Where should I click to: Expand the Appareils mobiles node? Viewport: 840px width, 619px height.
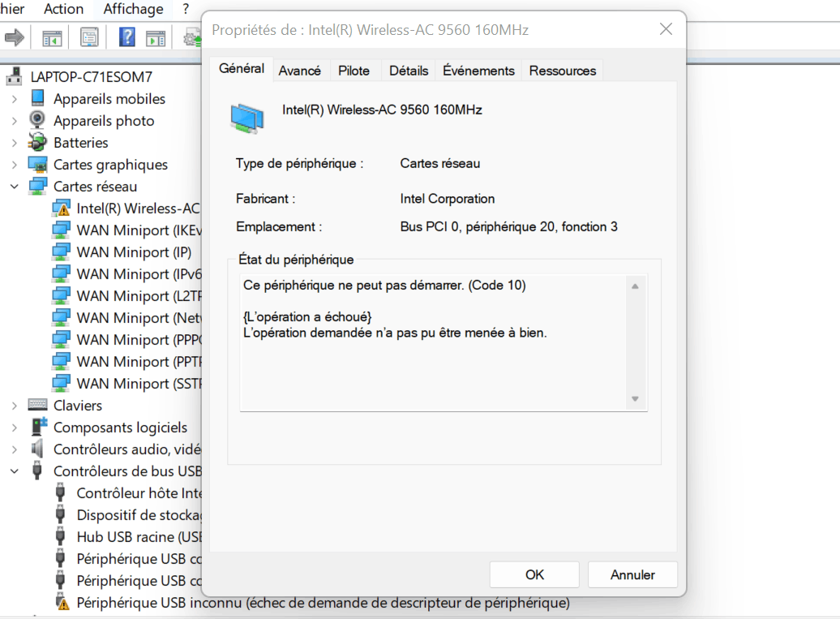pos(15,99)
